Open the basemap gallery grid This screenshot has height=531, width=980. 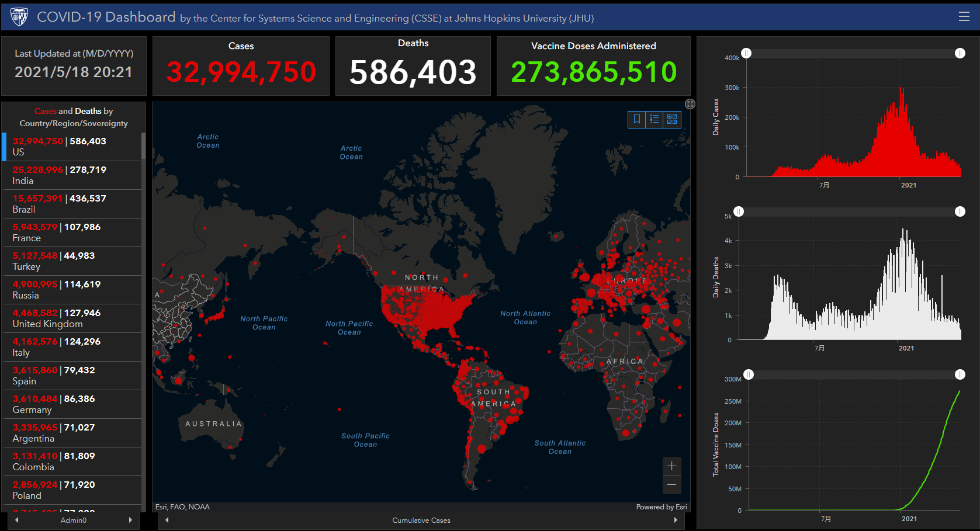pyautogui.click(x=672, y=119)
